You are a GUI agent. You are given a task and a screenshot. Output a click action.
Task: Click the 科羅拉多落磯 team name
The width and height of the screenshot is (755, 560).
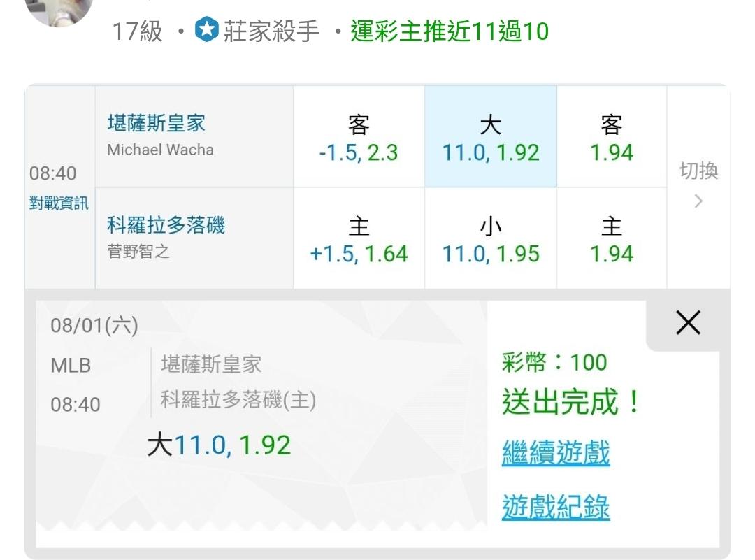coord(166,225)
